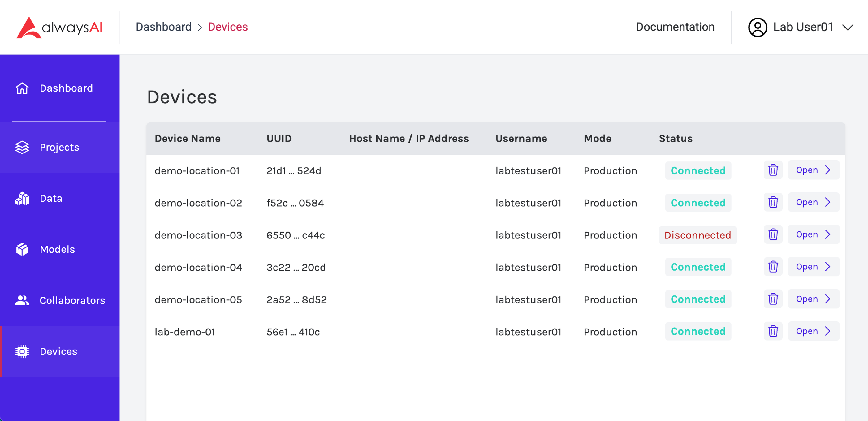Open demo-location-02 device details
The height and width of the screenshot is (421, 868).
tap(813, 202)
